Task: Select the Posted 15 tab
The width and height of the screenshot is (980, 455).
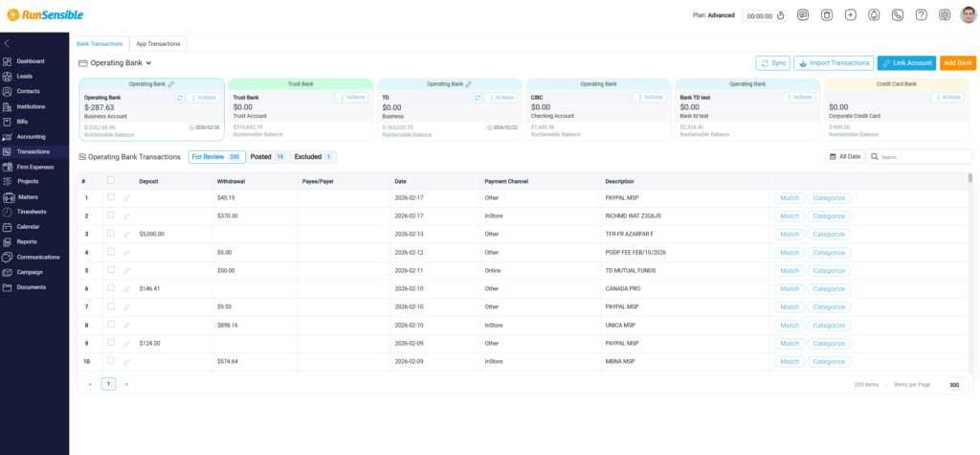Action: click(x=268, y=157)
